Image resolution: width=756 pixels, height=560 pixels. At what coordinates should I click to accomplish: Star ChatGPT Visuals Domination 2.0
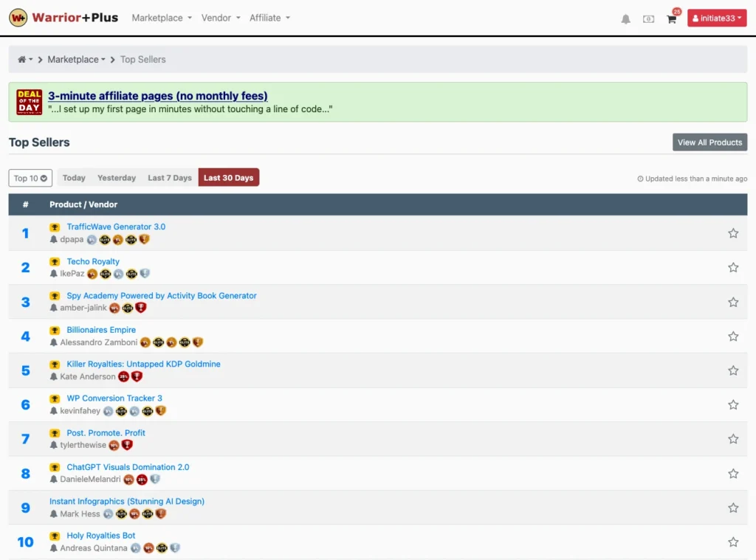coord(733,474)
